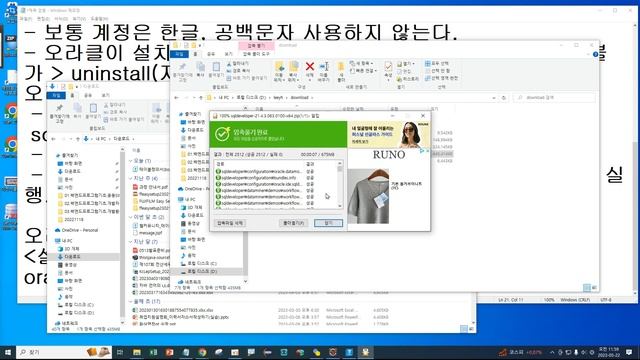The image size is (640, 360).
Task: Open address bar history dropdown in download window
Action: (x=494, y=98)
